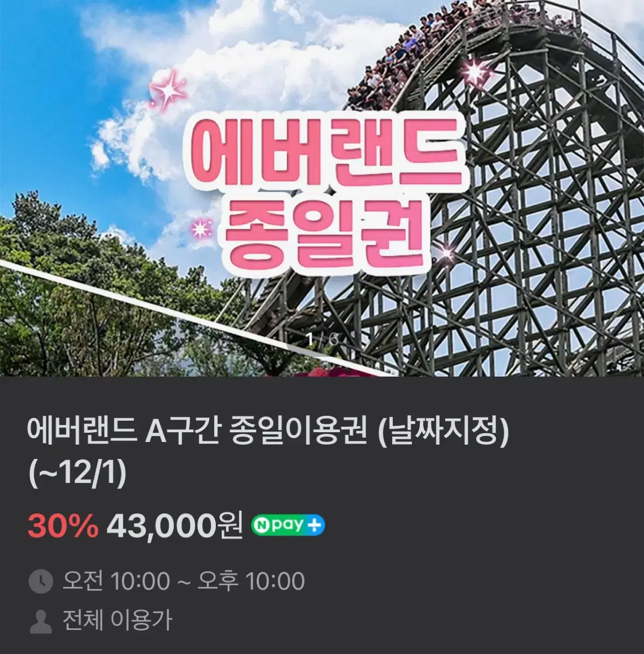
Task: Tap the 전체 이용가 age rating text
Action: click(x=117, y=621)
